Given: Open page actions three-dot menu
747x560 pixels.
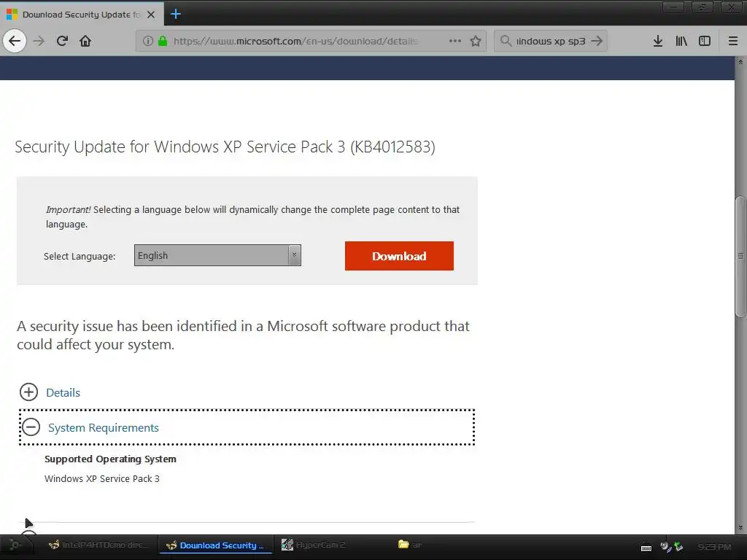Looking at the screenshot, I should click(x=455, y=41).
